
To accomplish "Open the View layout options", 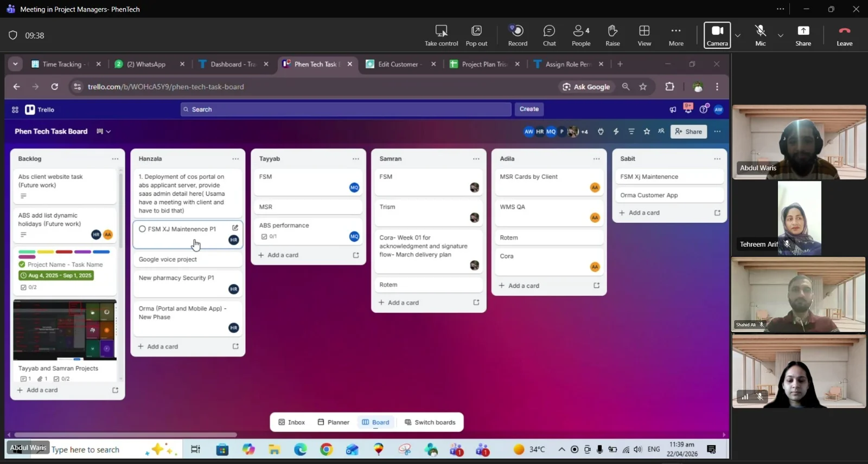I will tap(644, 35).
